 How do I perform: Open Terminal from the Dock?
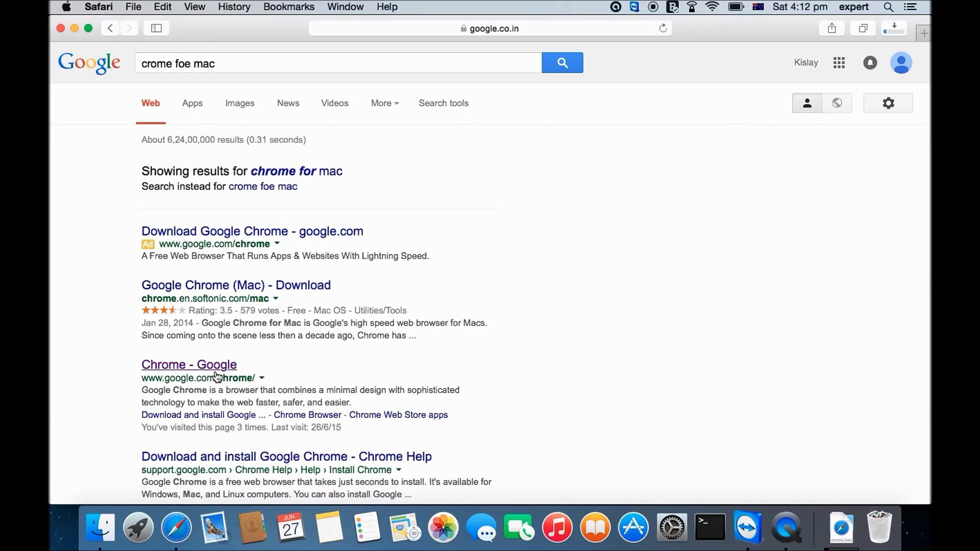pyautogui.click(x=709, y=527)
